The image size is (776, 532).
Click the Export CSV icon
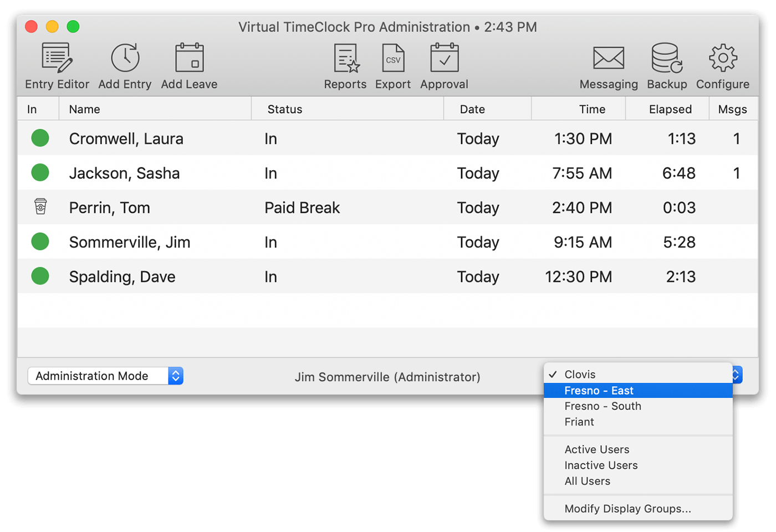[393, 58]
